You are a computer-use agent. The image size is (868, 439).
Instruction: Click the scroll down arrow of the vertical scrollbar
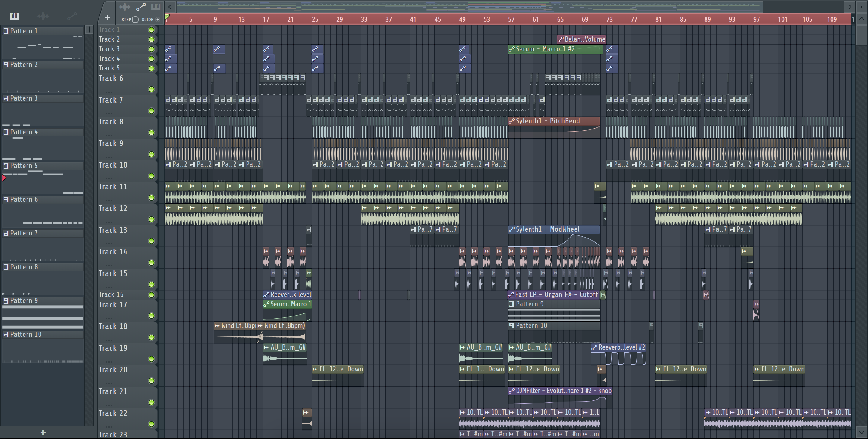(x=862, y=432)
